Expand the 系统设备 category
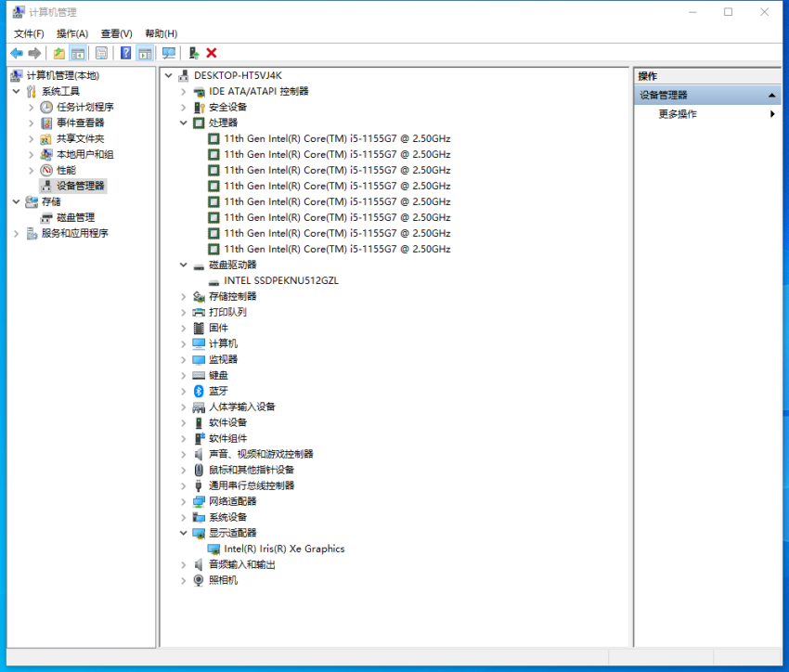The height and width of the screenshot is (672, 789). [184, 517]
